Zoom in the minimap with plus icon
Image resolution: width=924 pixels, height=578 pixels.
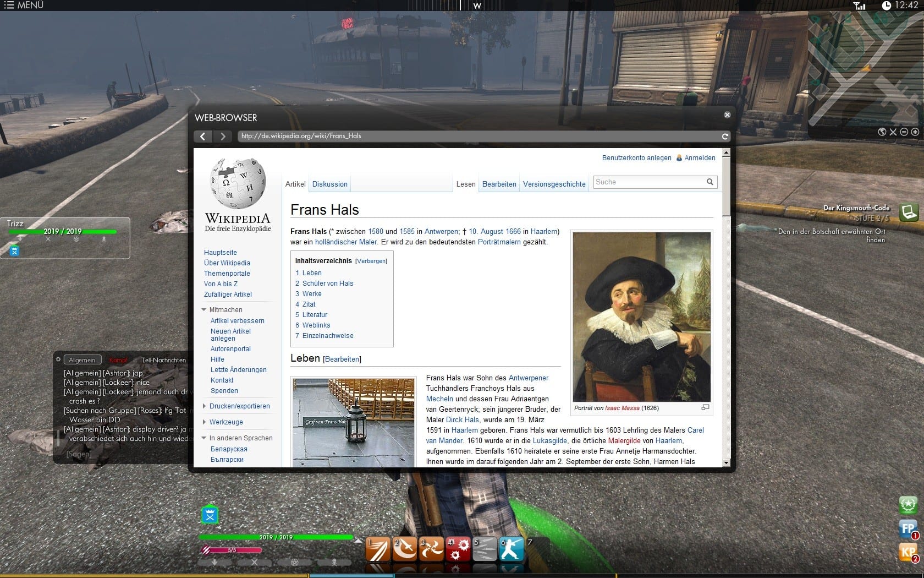(915, 132)
